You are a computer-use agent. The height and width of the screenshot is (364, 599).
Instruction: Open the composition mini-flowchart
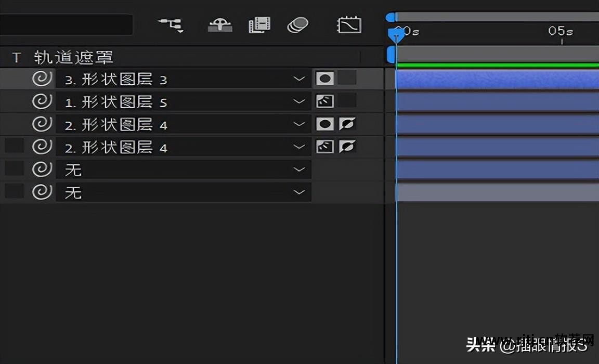pos(171,24)
